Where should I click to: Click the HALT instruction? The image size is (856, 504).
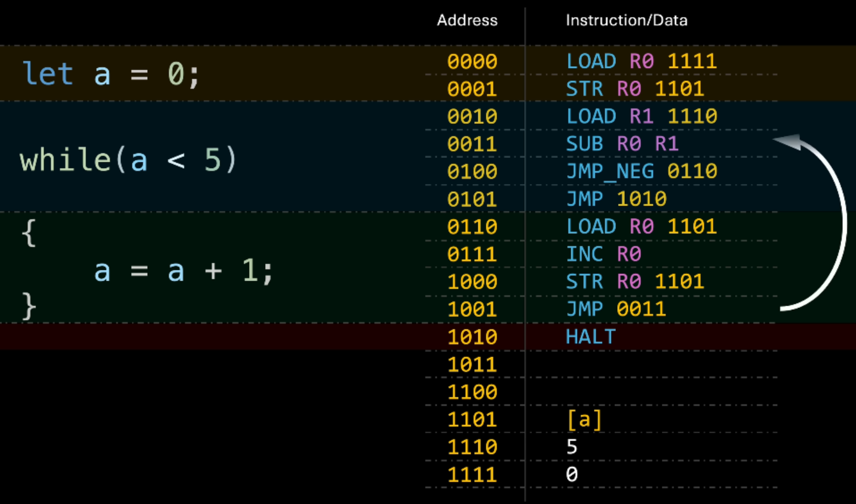[590, 337]
